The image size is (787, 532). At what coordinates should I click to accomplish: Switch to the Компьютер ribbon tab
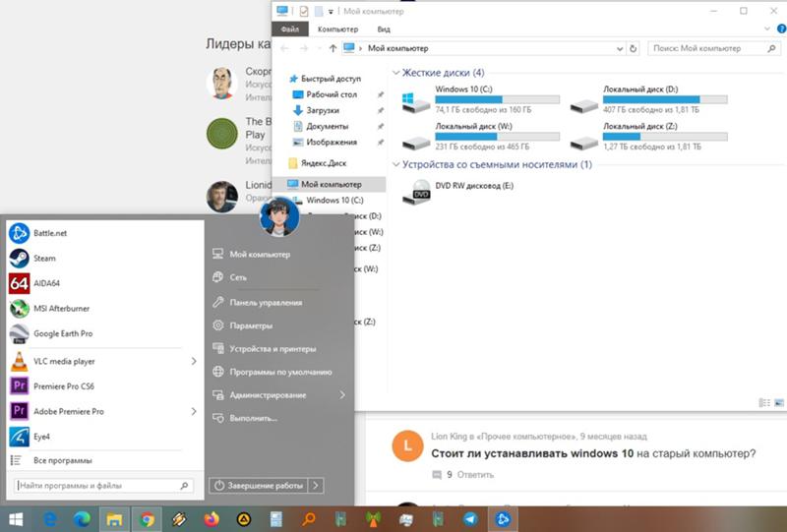coord(337,30)
